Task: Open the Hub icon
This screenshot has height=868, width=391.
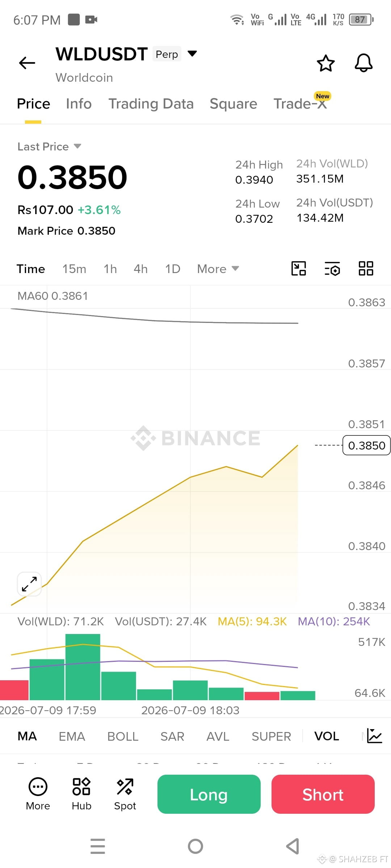Action: pyautogui.click(x=81, y=793)
